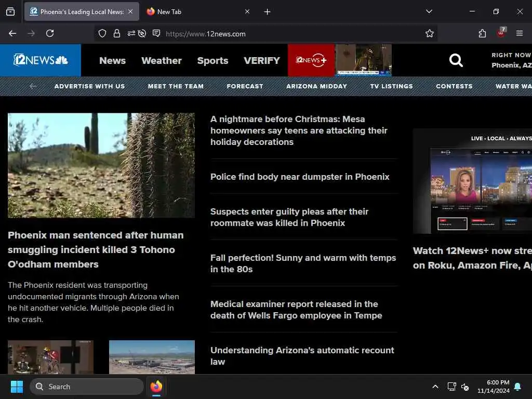Open Firefox application hamburger menu
The height and width of the screenshot is (399, 532).
[520, 33]
